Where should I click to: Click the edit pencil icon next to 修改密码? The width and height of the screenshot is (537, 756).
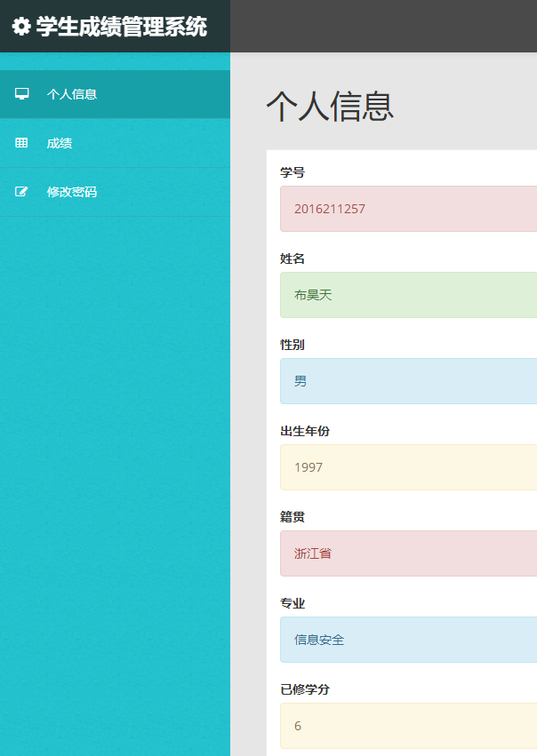point(21,191)
